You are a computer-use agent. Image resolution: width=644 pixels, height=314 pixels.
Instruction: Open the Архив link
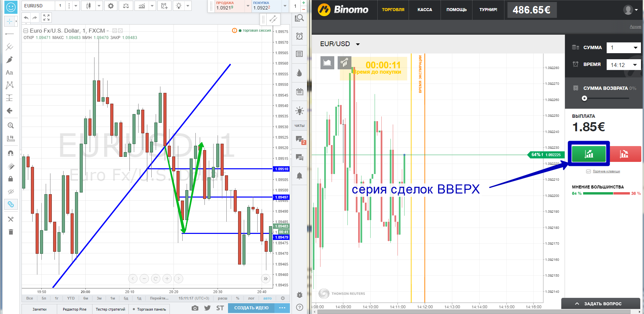tap(635, 27)
